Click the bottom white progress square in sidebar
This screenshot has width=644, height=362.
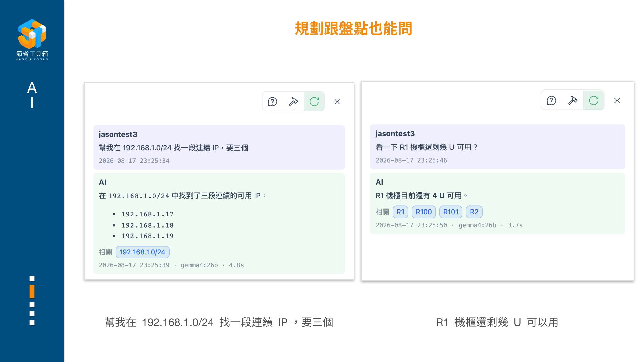coord(32,323)
